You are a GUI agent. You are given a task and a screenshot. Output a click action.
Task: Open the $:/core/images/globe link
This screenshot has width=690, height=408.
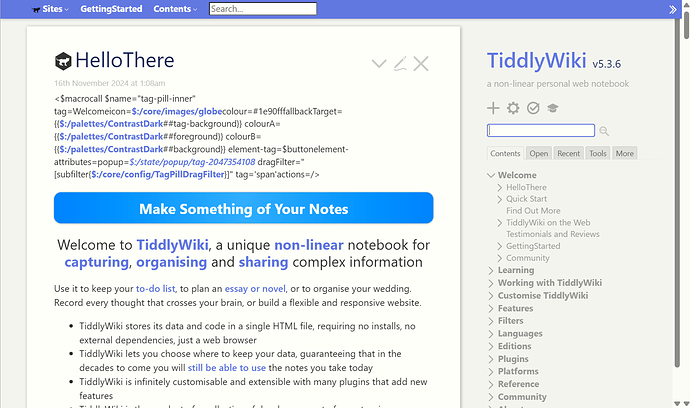(176, 111)
